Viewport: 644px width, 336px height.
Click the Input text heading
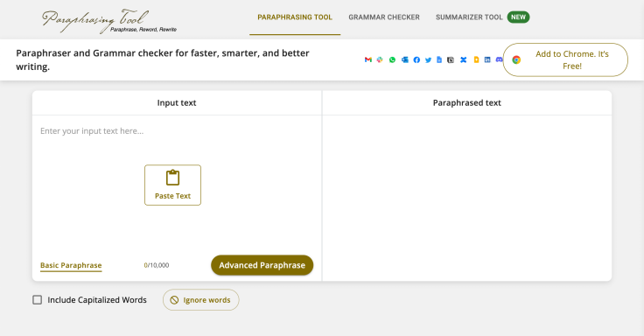coord(177,102)
